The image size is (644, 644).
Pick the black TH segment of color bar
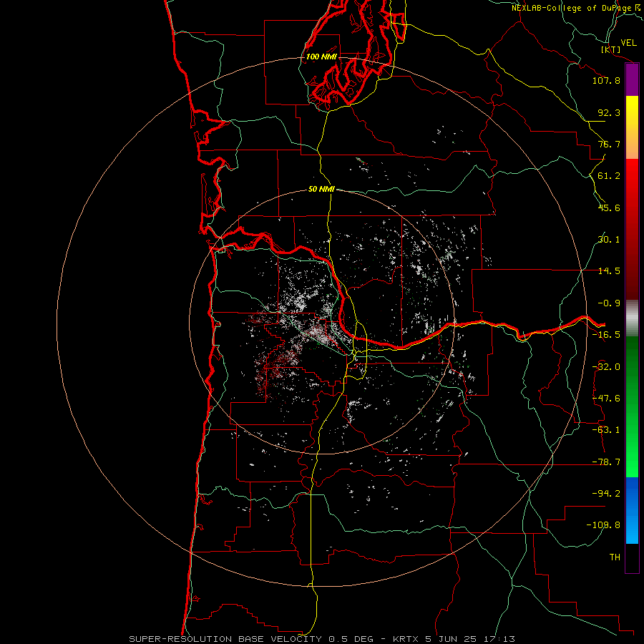tap(632, 557)
